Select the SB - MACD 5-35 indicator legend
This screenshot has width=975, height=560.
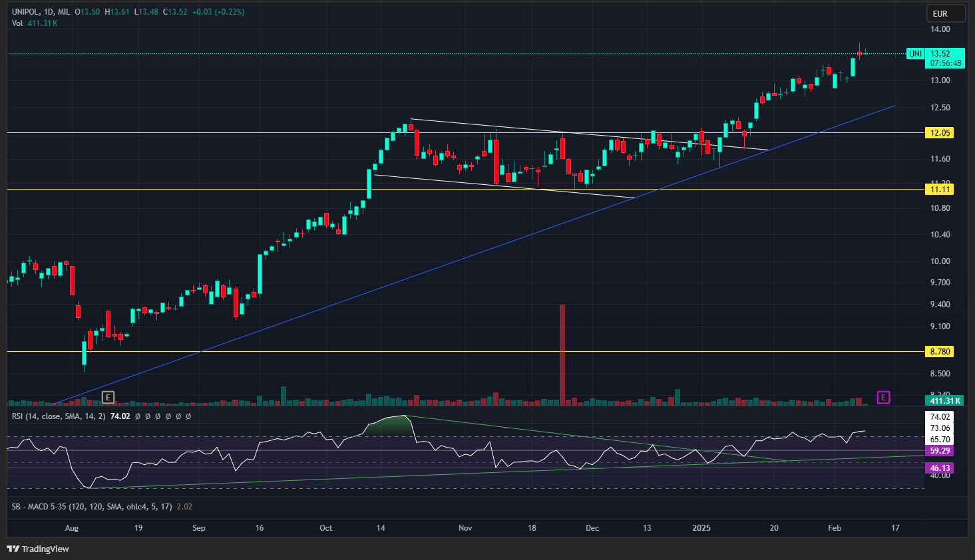(92, 507)
